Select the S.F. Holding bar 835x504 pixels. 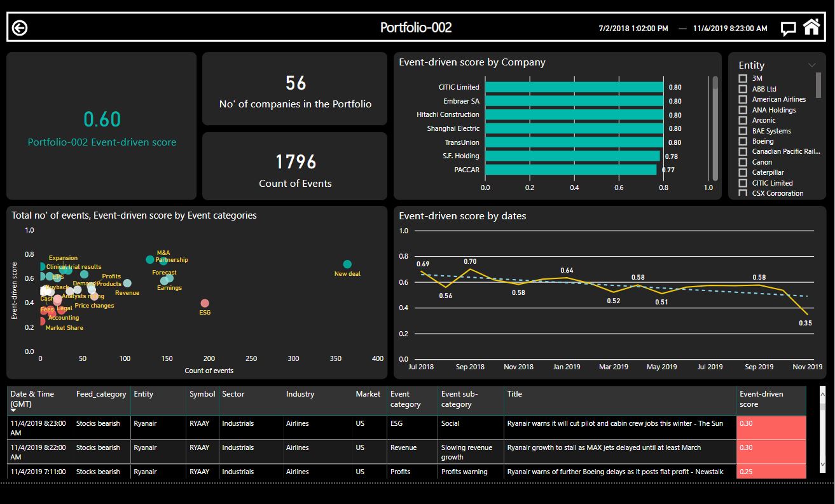[x=572, y=156]
